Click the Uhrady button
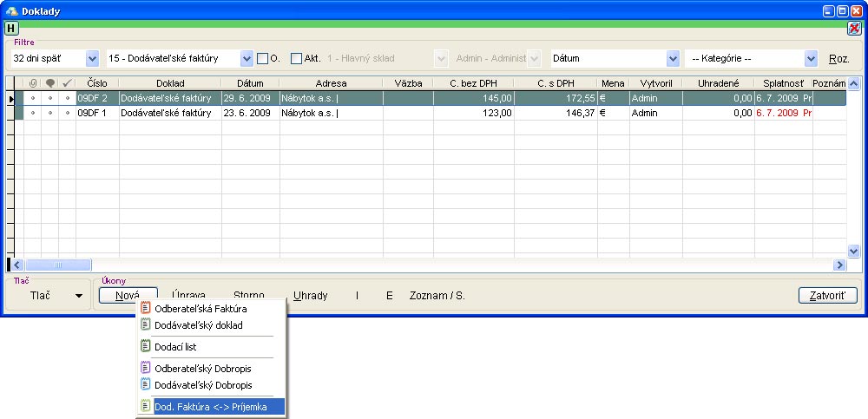The width and height of the screenshot is (868, 419). (x=311, y=296)
